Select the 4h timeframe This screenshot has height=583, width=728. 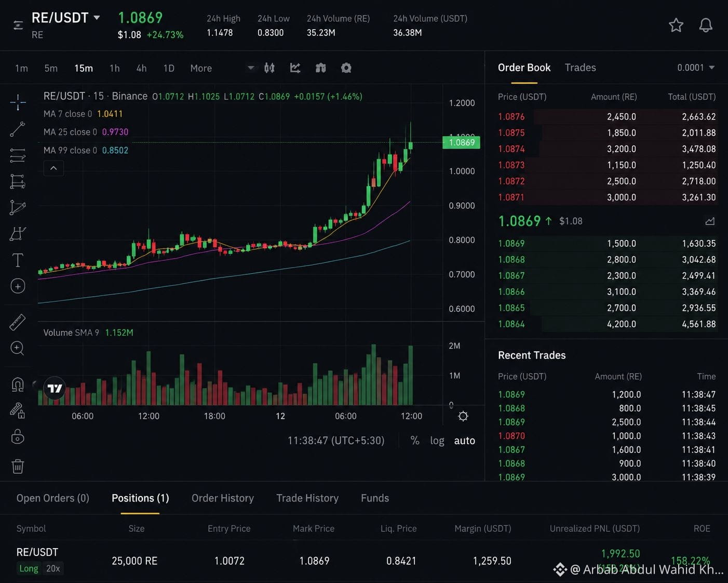click(x=141, y=68)
